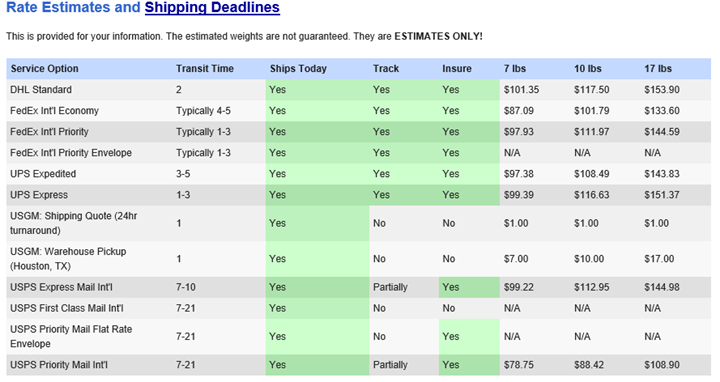Select USGM: Warehouse Pickup (Houston, TX)
This screenshot has height=382, width=720.
68,259
